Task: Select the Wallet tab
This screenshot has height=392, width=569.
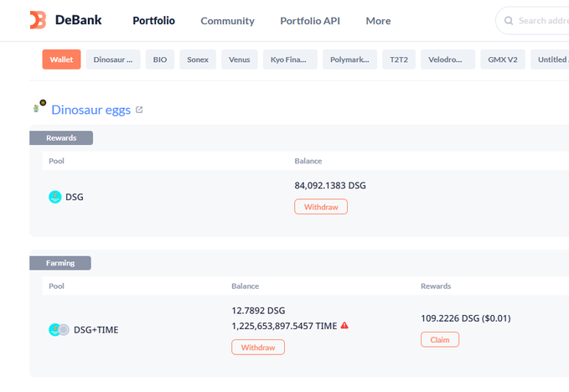Action: pyautogui.click(x=61, y=59)
